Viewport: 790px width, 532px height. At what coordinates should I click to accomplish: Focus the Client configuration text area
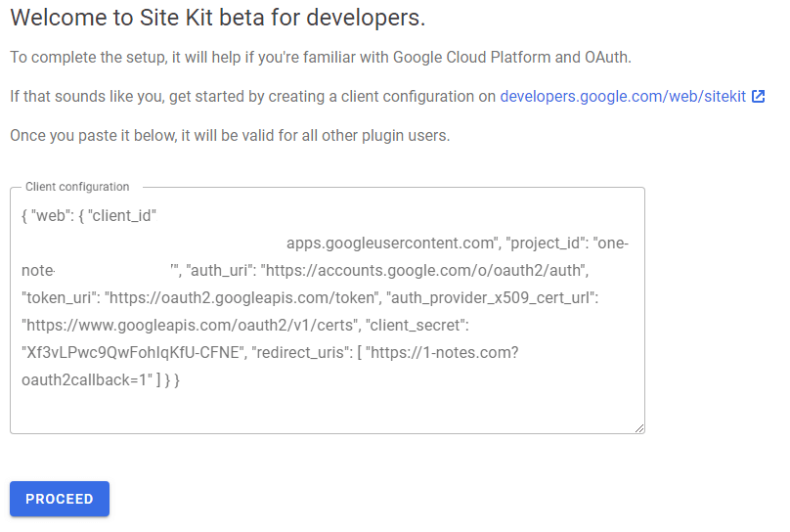328,310
